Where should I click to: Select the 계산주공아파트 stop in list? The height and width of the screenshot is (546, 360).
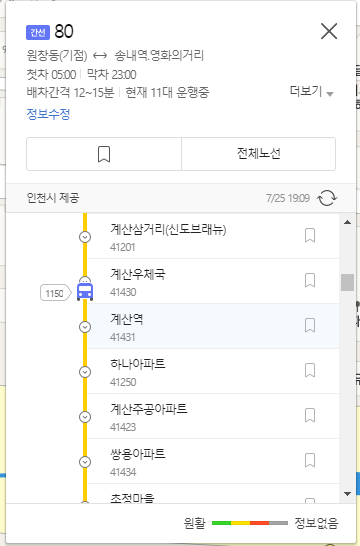click(213, 416)
